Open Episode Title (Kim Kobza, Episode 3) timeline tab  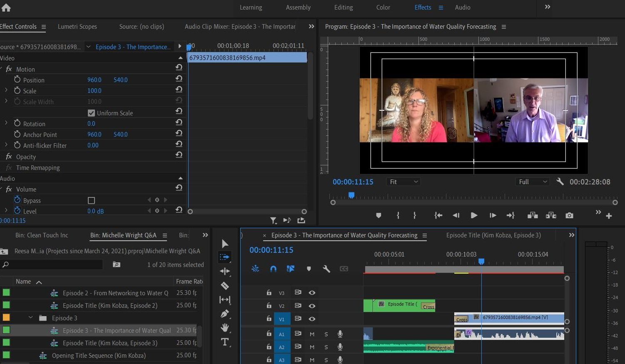point(493,235)
